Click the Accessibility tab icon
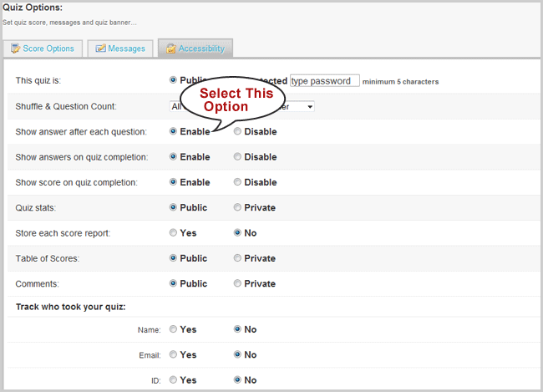Screen dimensions: 543x392 coord(171,48)
